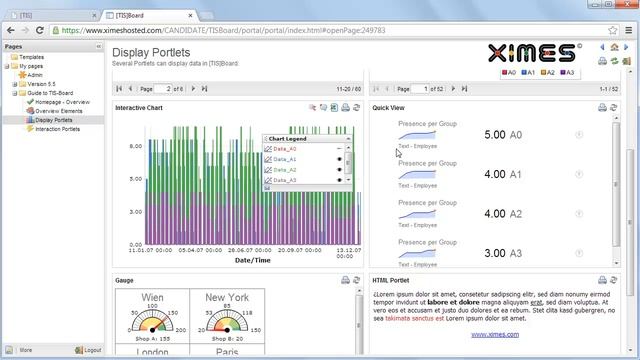Click the Chart Legend scroll down arrow
The height and width of the screenshot is (360, 640).
click(x=348, y=180)
